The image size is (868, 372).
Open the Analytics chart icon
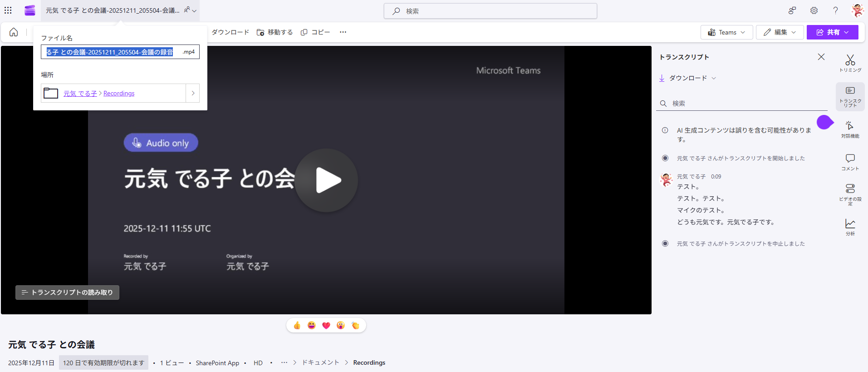tap(850, 227)
